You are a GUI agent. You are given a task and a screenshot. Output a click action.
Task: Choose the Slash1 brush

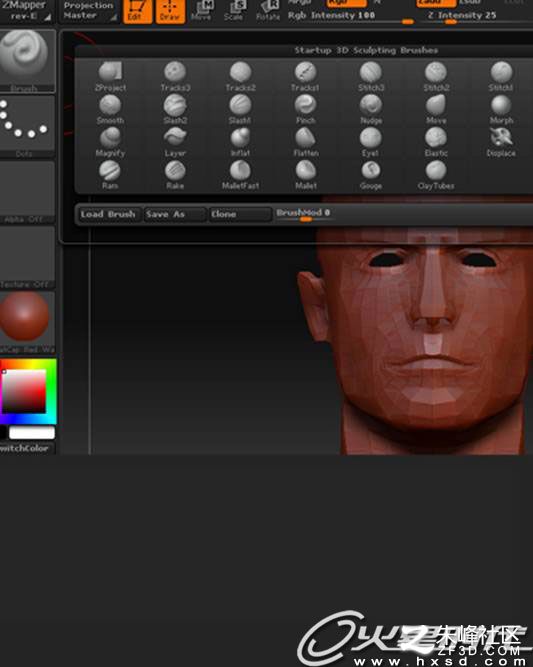click(x=240, y=109)
